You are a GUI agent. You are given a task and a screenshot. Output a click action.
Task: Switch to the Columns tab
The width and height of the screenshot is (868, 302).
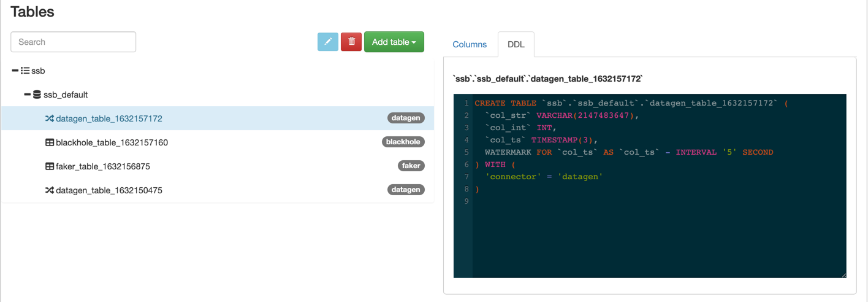click(470, 44)
